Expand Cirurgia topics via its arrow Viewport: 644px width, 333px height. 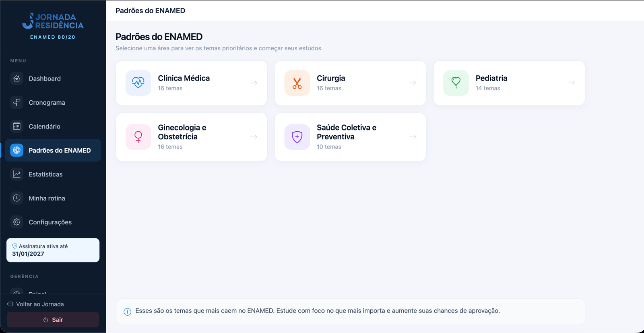(x=413, y=83)
